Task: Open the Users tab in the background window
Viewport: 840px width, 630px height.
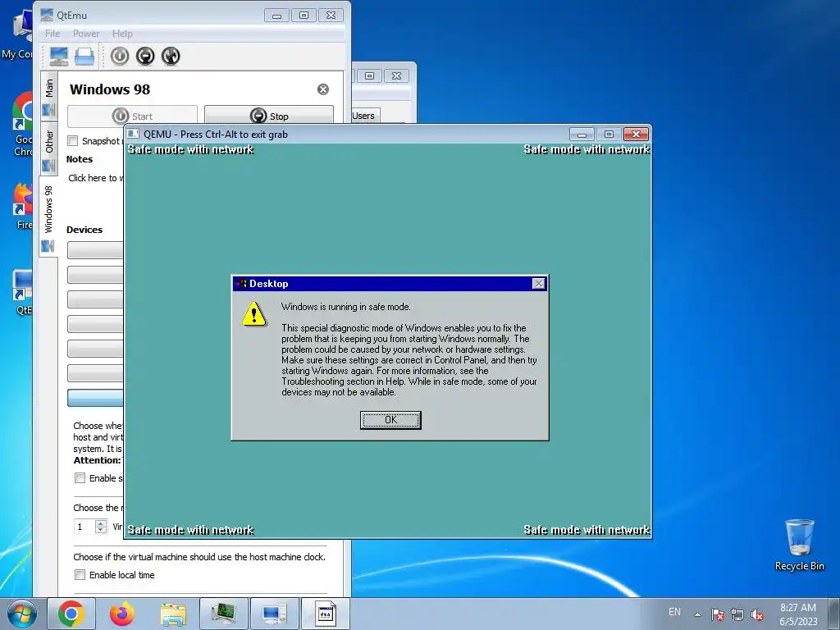Action: coord(363,116)
